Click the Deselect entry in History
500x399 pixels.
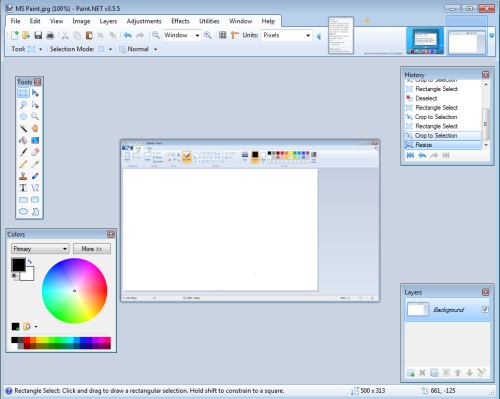click(443, 98)
